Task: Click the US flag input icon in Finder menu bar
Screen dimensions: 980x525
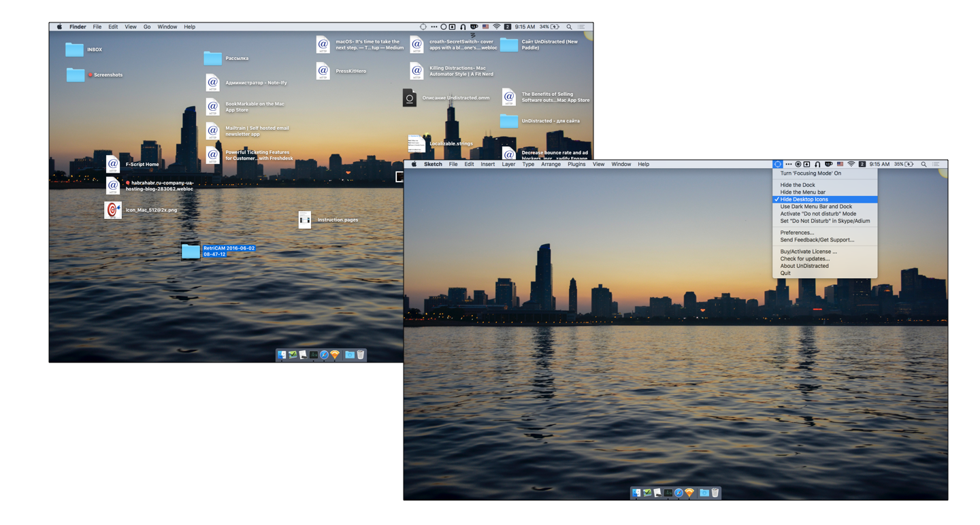Action: click(486, 27)
